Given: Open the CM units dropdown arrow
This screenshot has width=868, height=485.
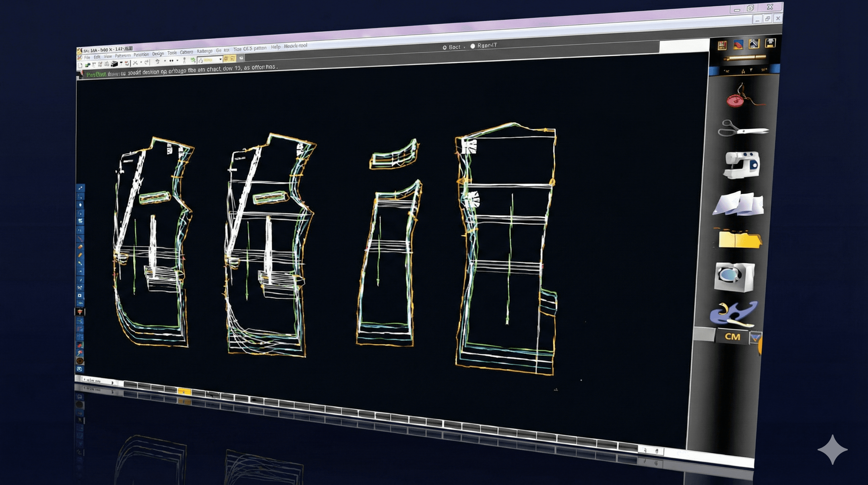Looking at the screenshot, I should coord(755,338).
